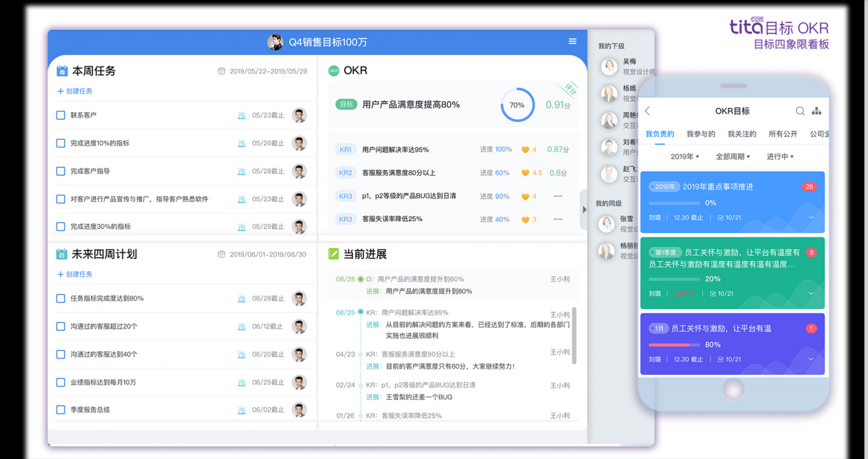This screenshot has width=868, height=459.
Task: Open the org chart icon on mobile header
Action: (816, 111)
